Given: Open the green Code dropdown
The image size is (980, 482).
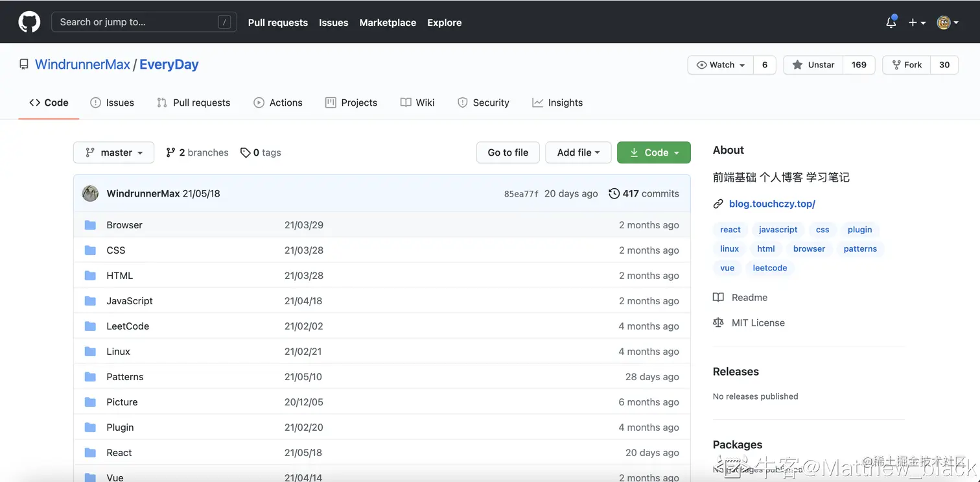Looking at the screenshot, I should 654,152.
